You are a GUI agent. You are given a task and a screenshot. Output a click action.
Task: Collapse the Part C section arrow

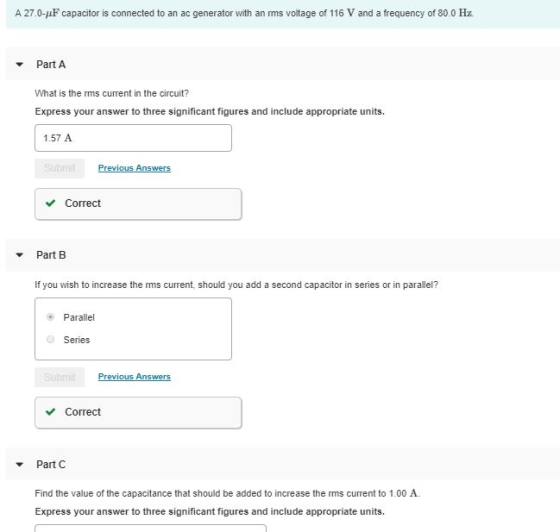(x=20, y=465)
